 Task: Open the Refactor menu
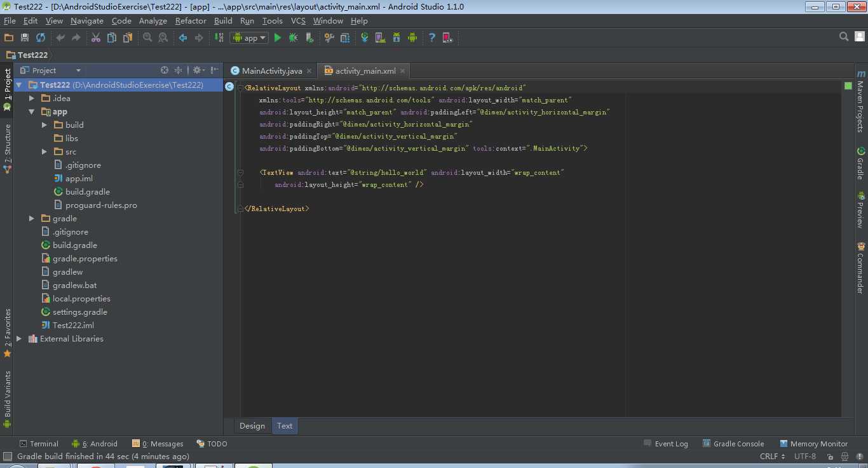tap(191, 20)
